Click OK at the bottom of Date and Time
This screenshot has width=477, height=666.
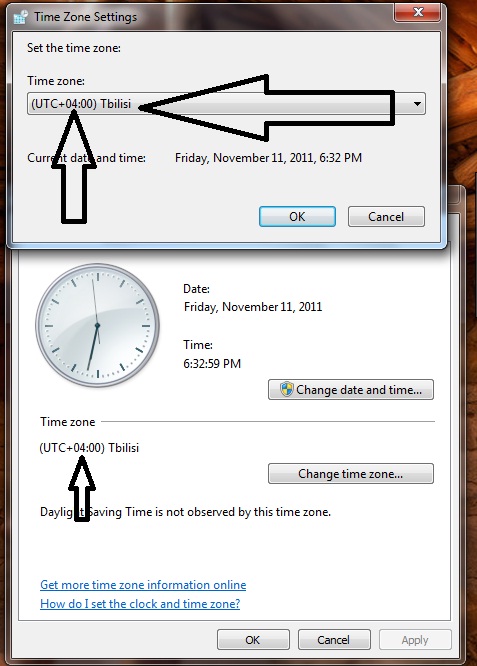(x=253, y=640)
